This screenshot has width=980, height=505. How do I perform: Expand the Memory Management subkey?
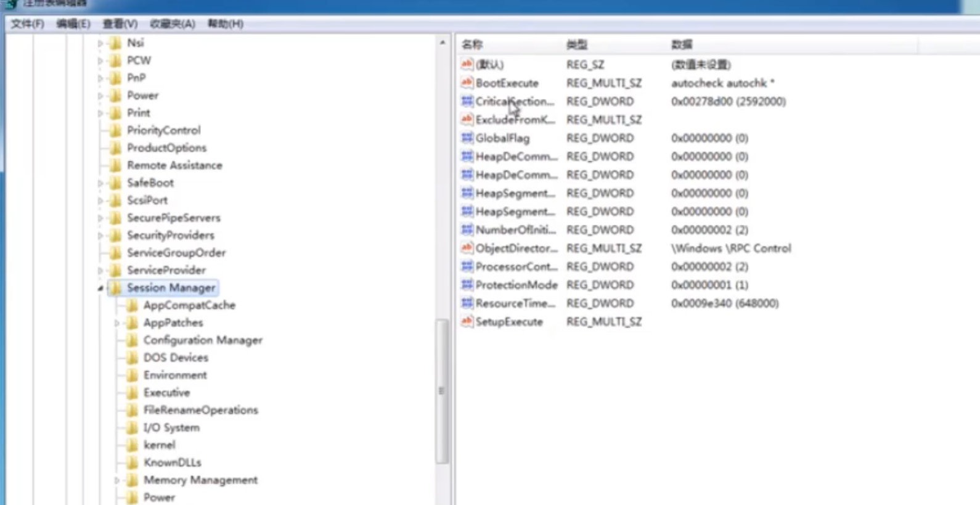click(x=117, y=480)
